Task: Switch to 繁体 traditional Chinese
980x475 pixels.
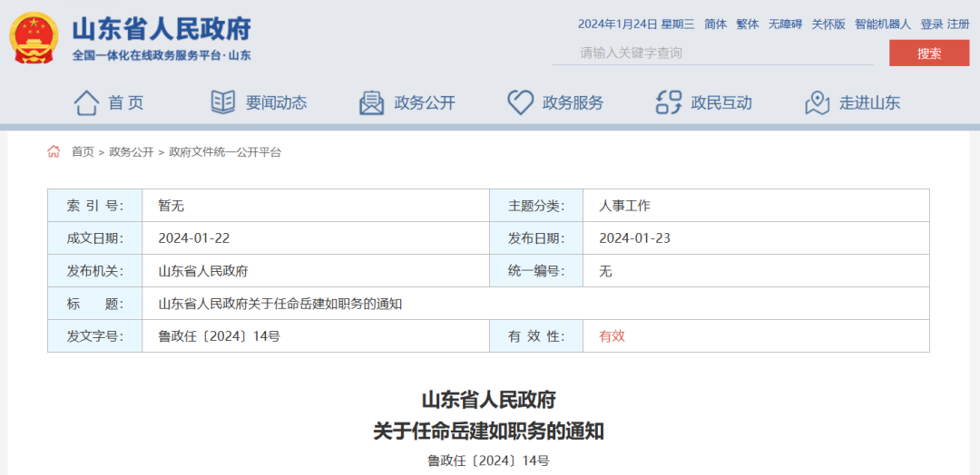Action: 748,24
